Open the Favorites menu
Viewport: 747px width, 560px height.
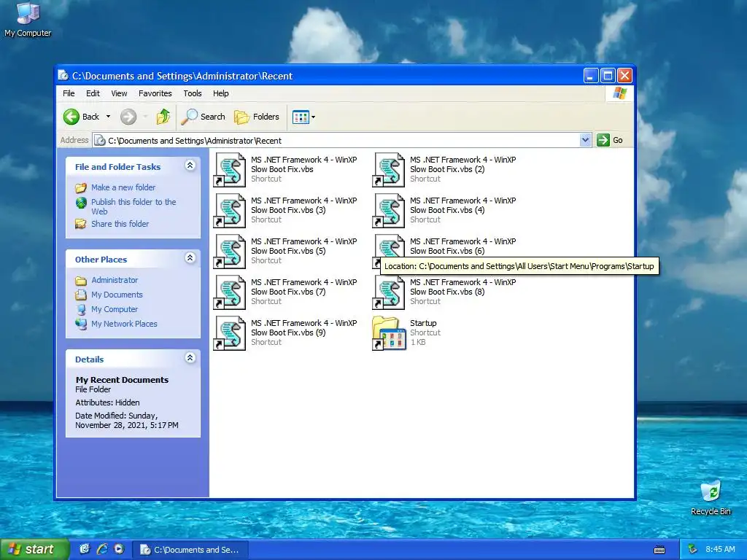click(x=155, y=93)
